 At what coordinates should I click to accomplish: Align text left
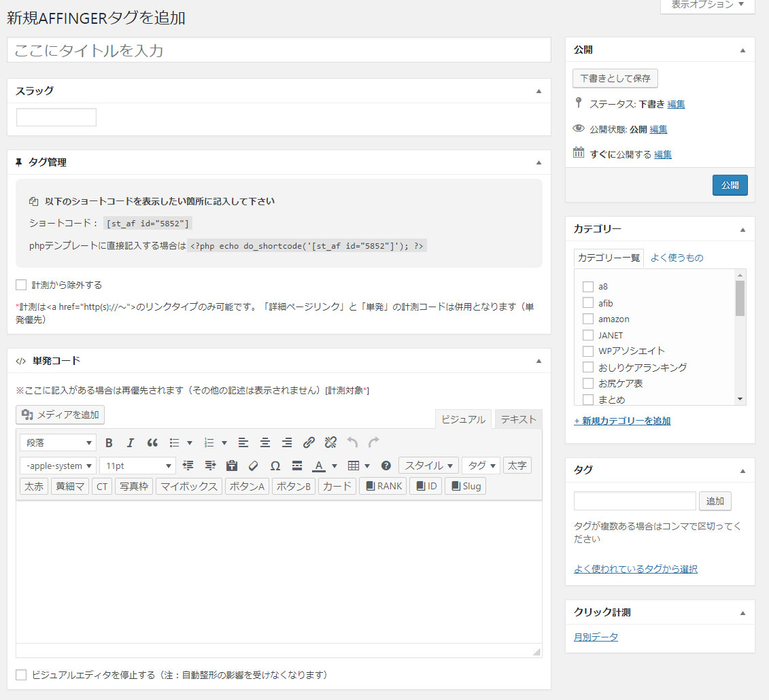(x=243, y=442)
